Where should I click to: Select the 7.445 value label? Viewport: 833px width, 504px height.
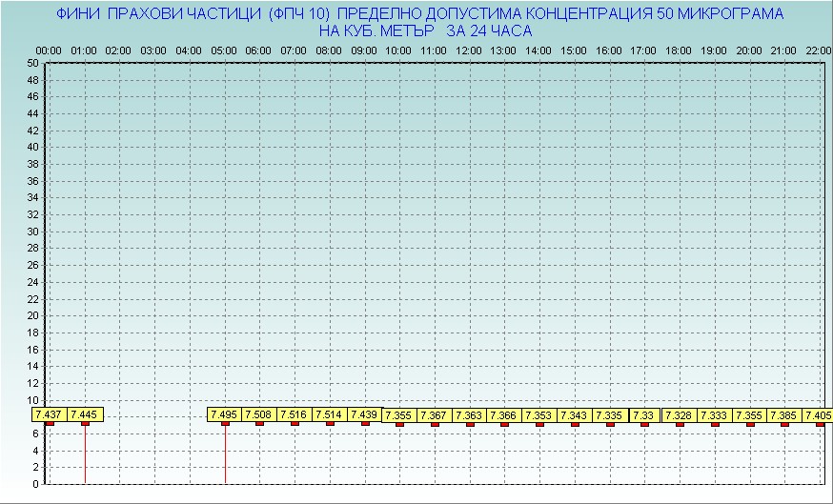(84, 414)
